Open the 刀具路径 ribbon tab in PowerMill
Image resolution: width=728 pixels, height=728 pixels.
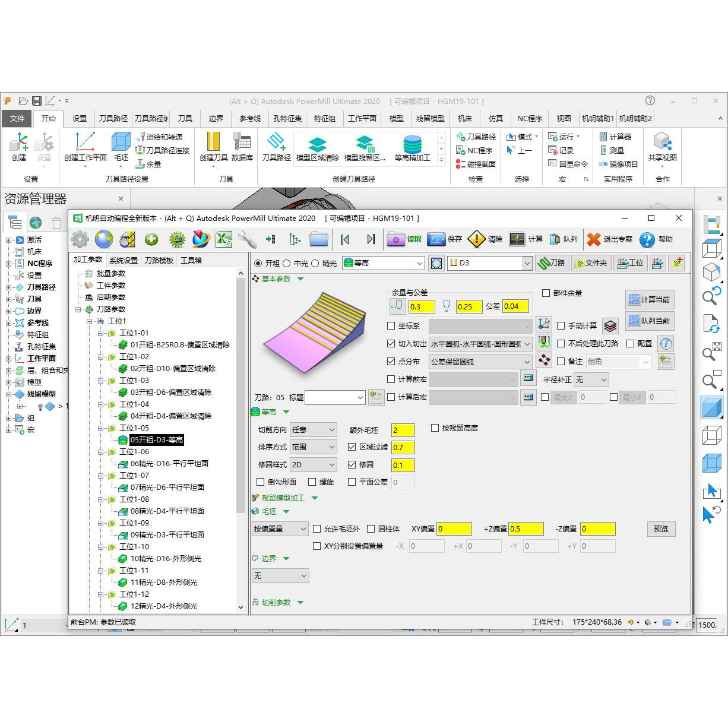click(x=113, y=119)
